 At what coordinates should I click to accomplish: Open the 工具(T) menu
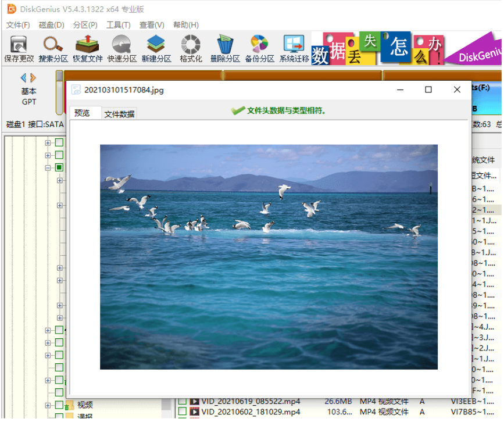point(118,25)
